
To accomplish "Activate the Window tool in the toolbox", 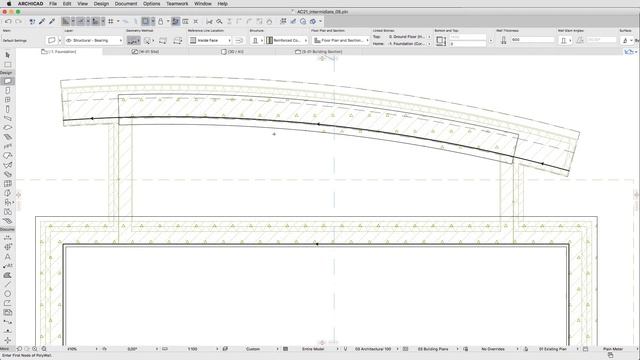I will click(x=7, y=100).
